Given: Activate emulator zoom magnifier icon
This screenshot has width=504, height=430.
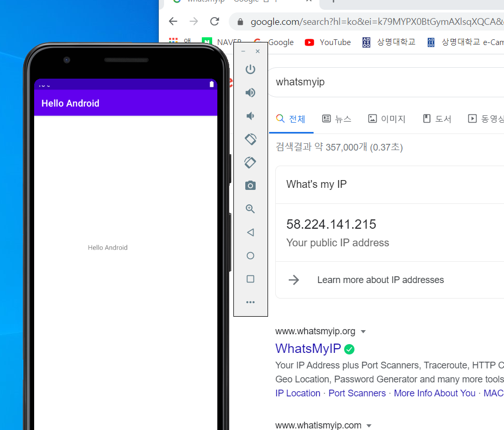Looking at the screenshot, I should click(x=250, y=209).
